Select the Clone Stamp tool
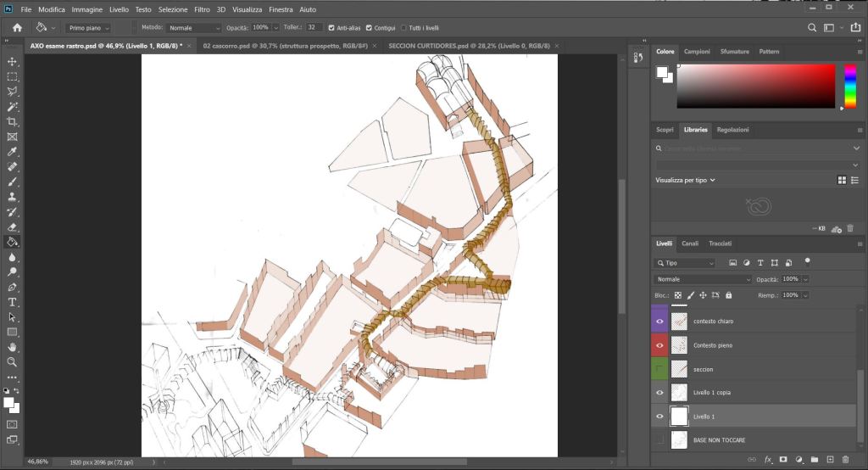 click(12, 197)
